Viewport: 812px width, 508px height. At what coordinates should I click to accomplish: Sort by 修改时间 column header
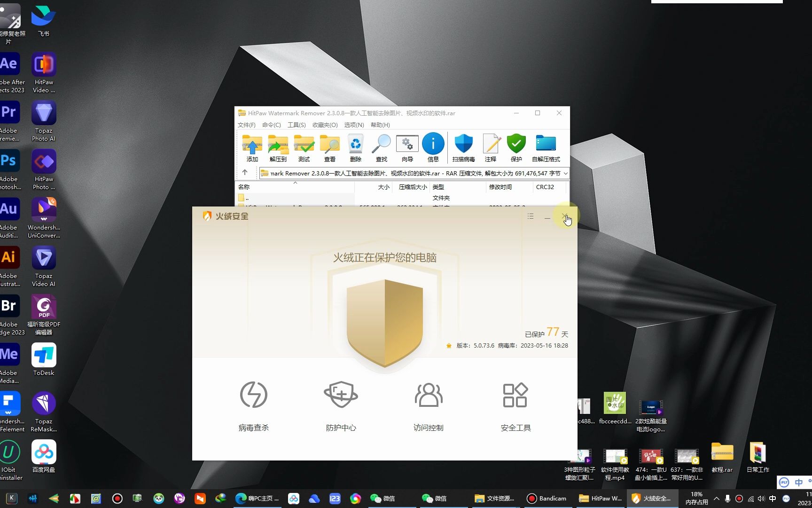[509, 187]
